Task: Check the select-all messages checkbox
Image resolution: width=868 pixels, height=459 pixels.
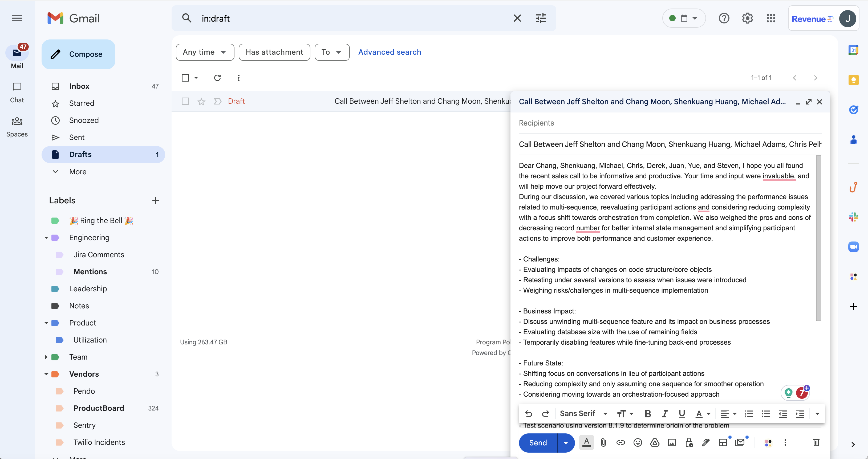Action: (x=185, y=78)
